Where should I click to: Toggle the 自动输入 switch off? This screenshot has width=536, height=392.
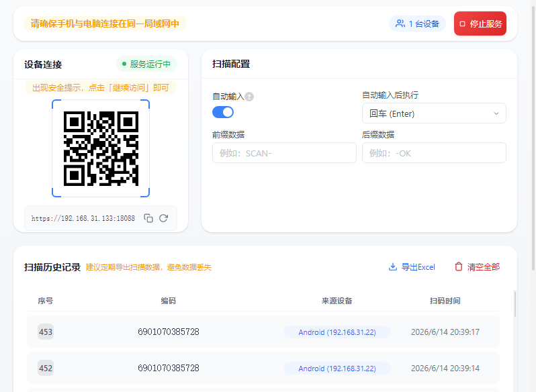click(x=223, y=112)
